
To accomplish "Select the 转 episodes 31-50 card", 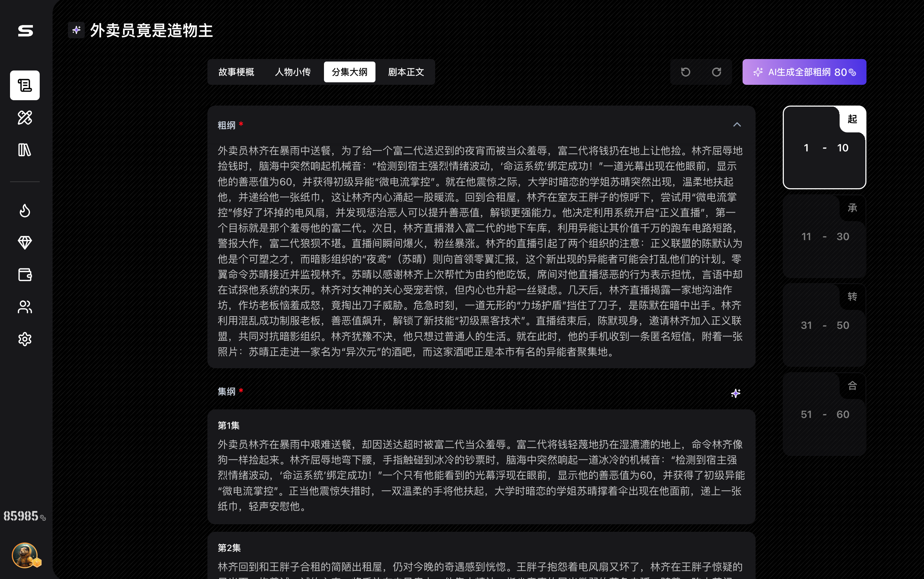I will click(825, 325).
